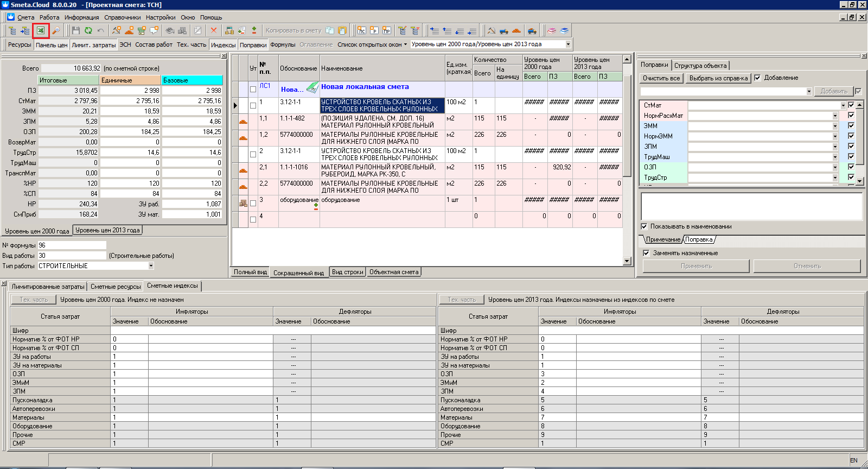Toggle the ЭММ row checkbox in Поправки

click(x=851, y=125)
